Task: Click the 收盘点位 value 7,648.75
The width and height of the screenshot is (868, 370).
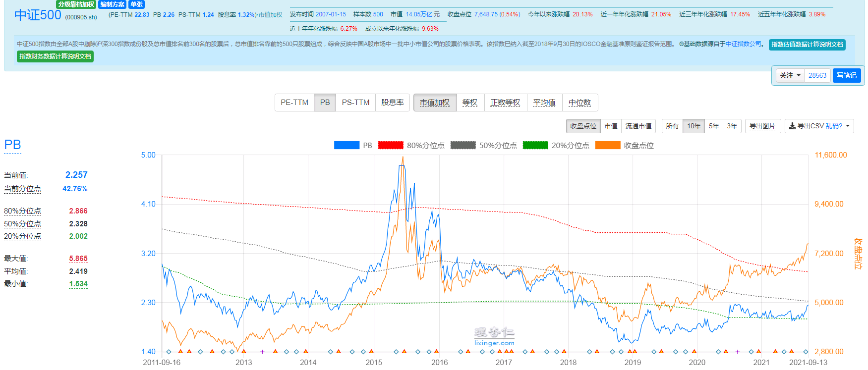Action: point(486,14)
